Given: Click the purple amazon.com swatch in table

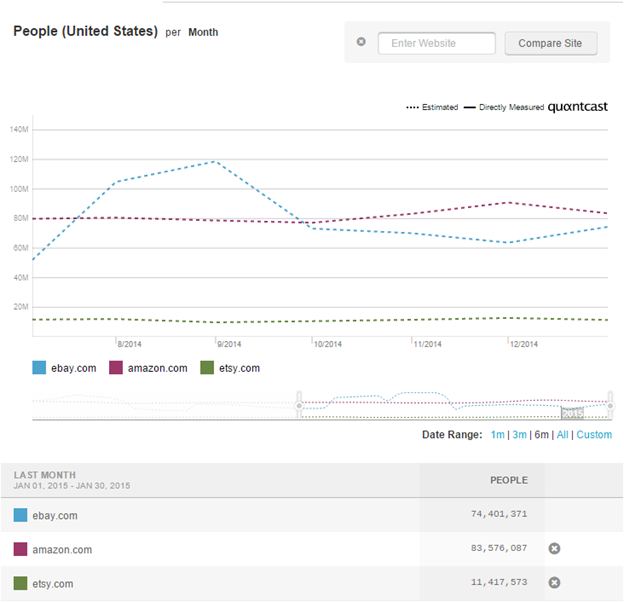Looking at the screenshot, I should (x=21, y=550).
